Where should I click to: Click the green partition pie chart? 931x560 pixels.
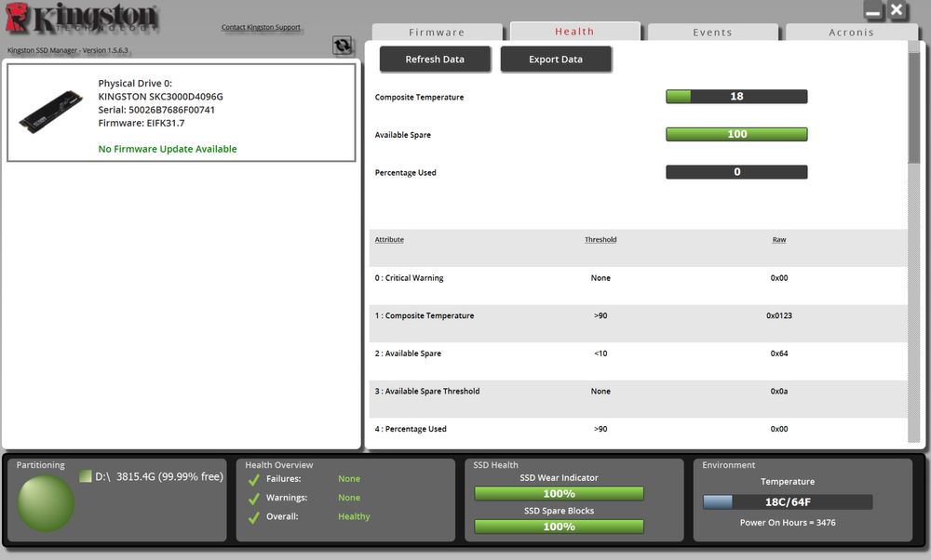tap(46, 503)
